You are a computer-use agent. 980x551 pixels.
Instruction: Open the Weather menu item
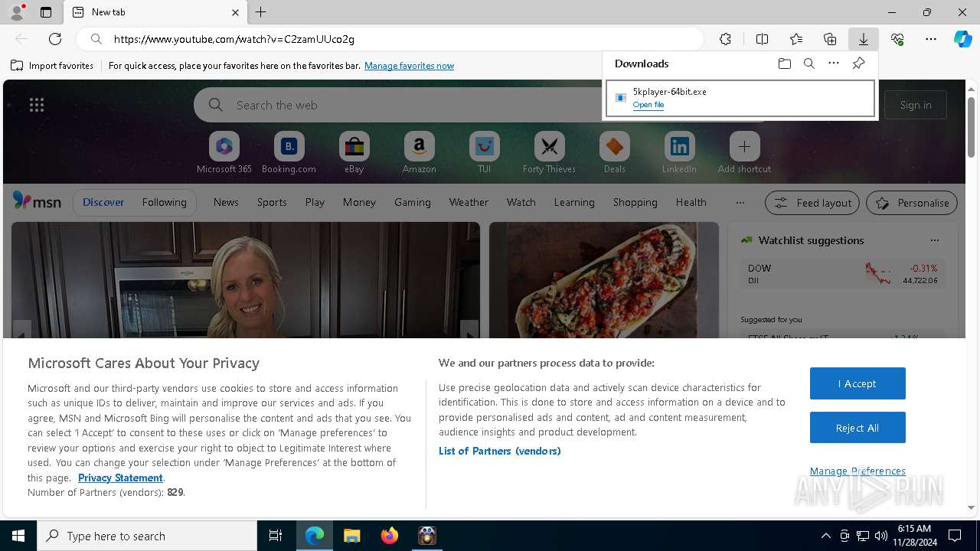pyautogui.click(x=469, y=202)
